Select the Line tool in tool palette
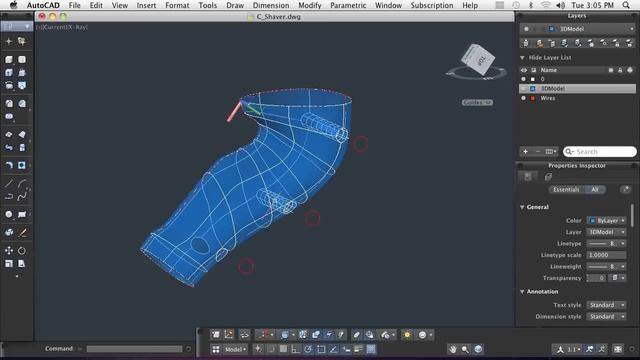Image resolution: width=640 pixels, height=360 pixels. [9, 183]
